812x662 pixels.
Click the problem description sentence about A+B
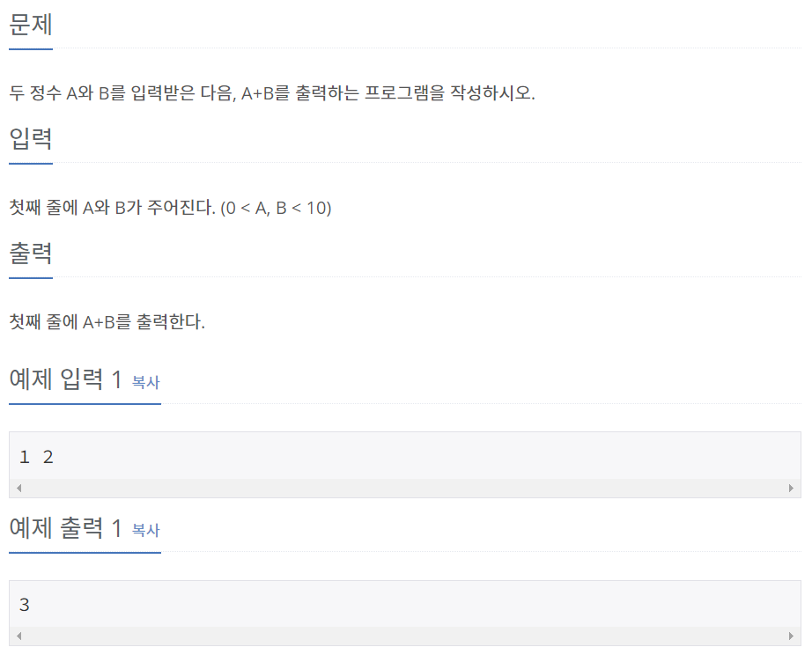pyautogui.click(x=272, y=93)
